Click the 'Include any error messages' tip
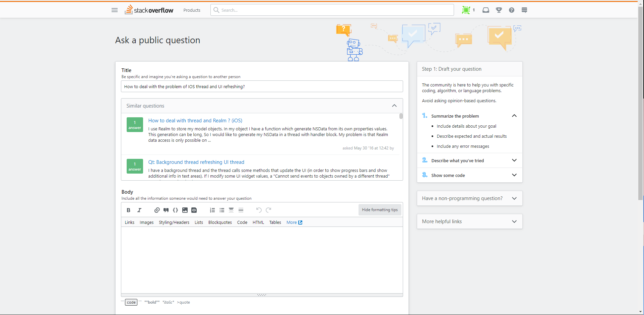This screenshot has height=315, width=644. pos(463,146)
